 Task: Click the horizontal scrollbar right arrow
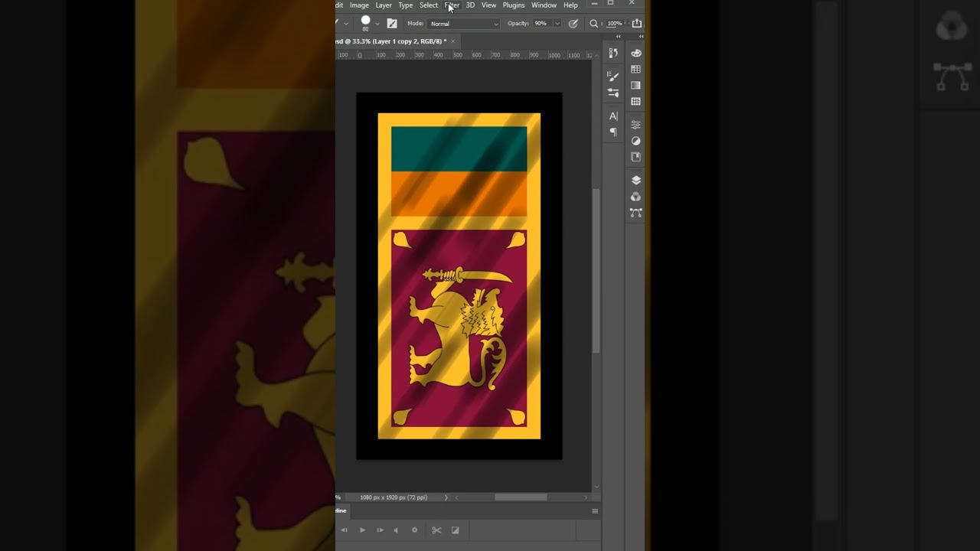point(586,497)
